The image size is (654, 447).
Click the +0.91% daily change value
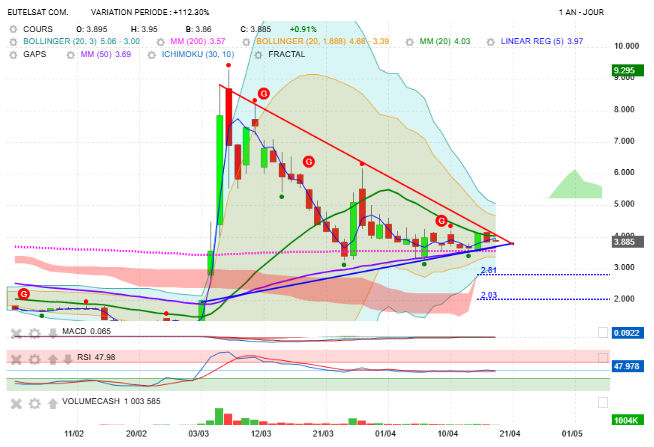pos(303,29)
